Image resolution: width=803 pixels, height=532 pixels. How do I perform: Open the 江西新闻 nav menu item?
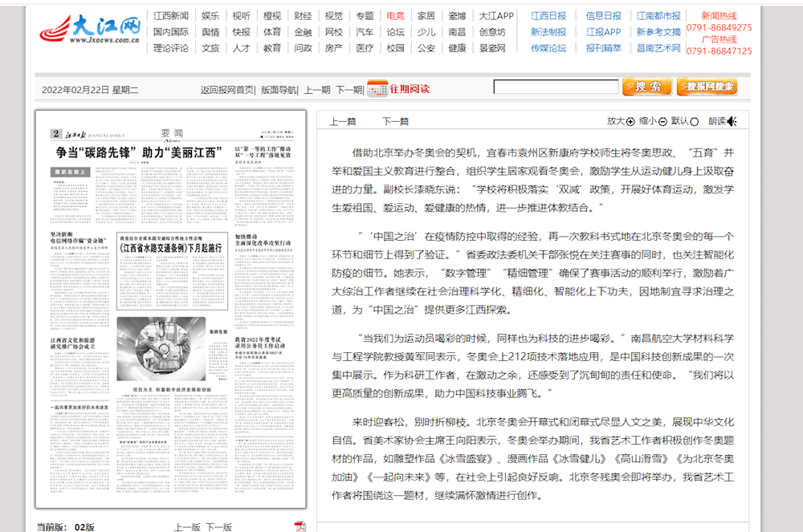tap(171, 15)
